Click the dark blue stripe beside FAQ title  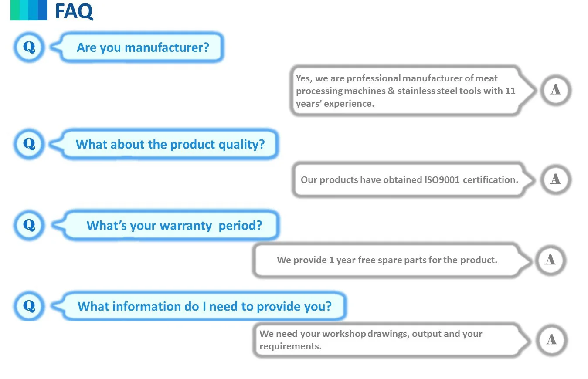coord(42,10)
